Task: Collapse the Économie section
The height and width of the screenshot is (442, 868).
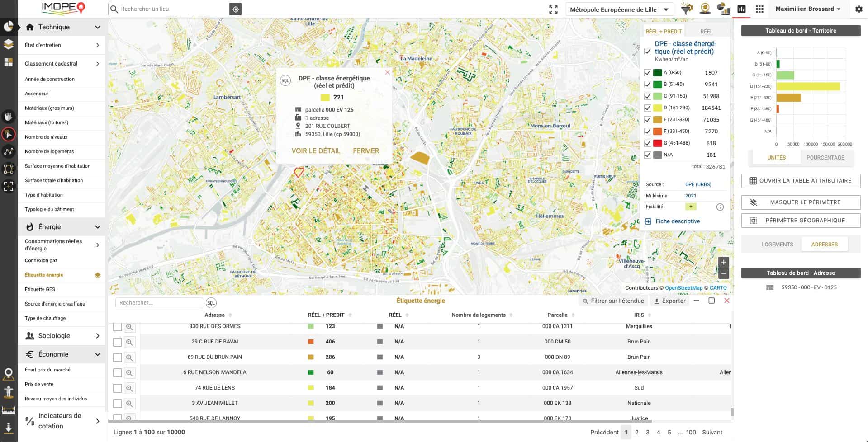Action: pos(62,354)
